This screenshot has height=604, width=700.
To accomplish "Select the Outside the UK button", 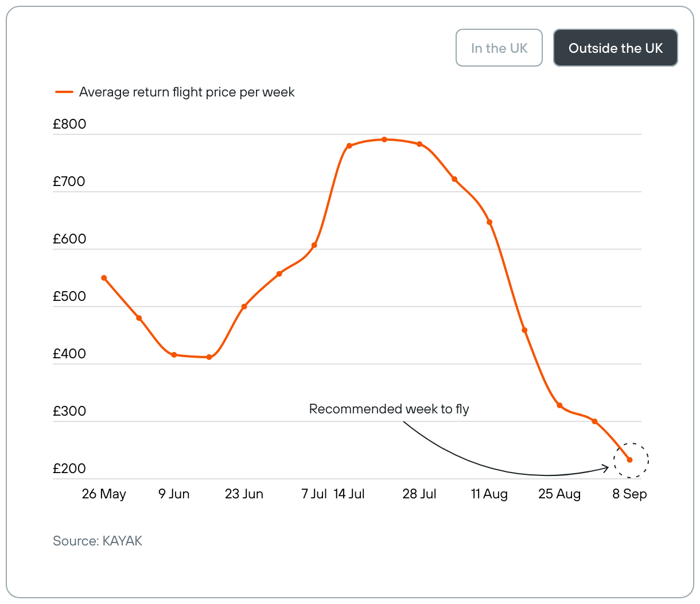I will (615, 48).
